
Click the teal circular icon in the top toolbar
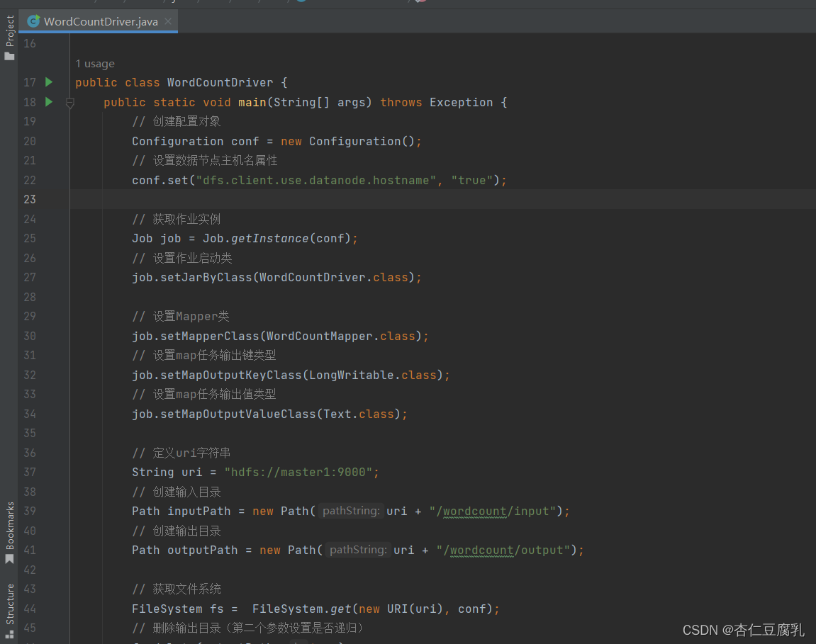point(302,2)
